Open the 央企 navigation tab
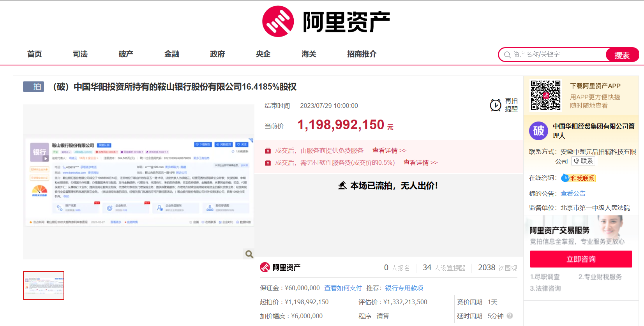The width and height of the screenshot is (644, 326). (263, 54)
